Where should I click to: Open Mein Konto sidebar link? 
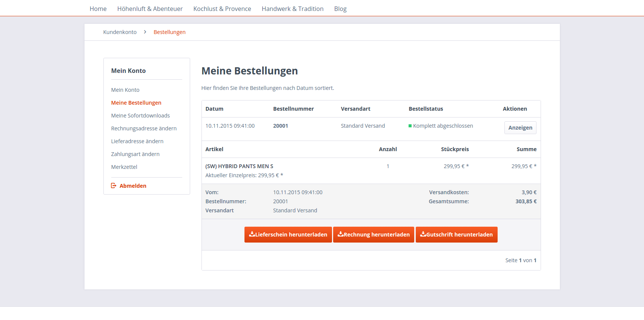[x=125, y=90]
